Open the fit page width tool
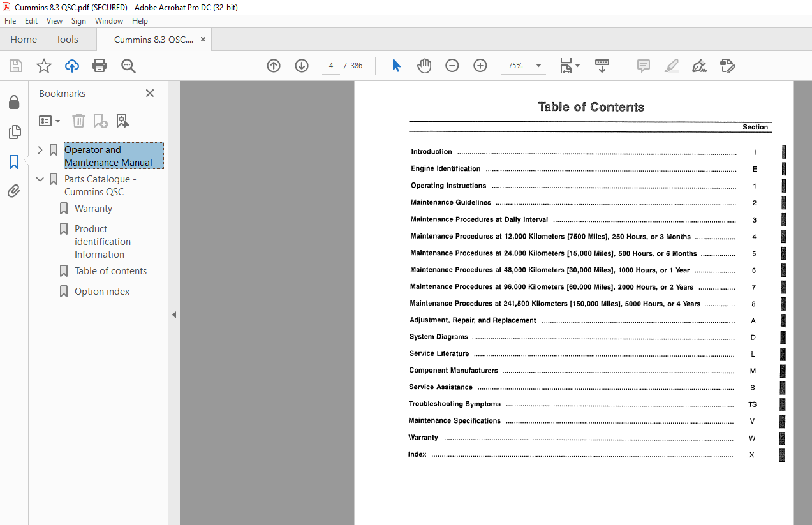 (566, 66)
